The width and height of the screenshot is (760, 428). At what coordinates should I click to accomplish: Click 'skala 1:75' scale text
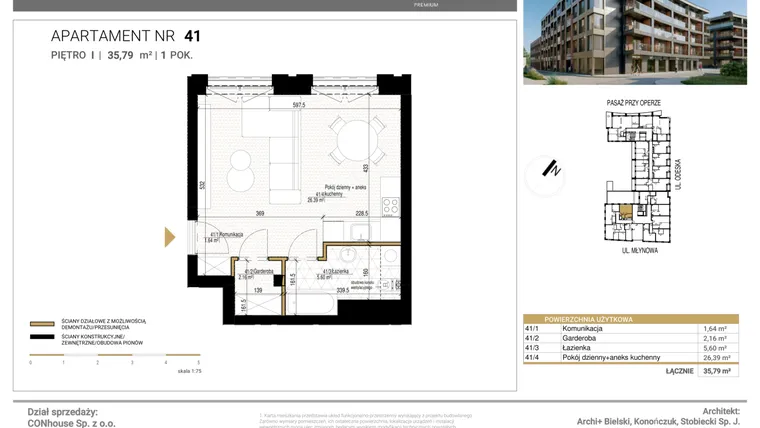point(190,371)
